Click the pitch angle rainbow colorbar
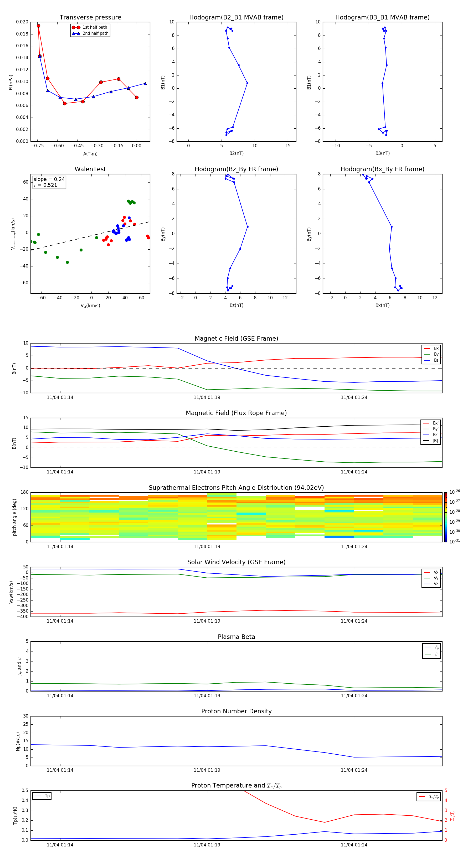Screen dimensions: 473x868 [x=446, y=517]
